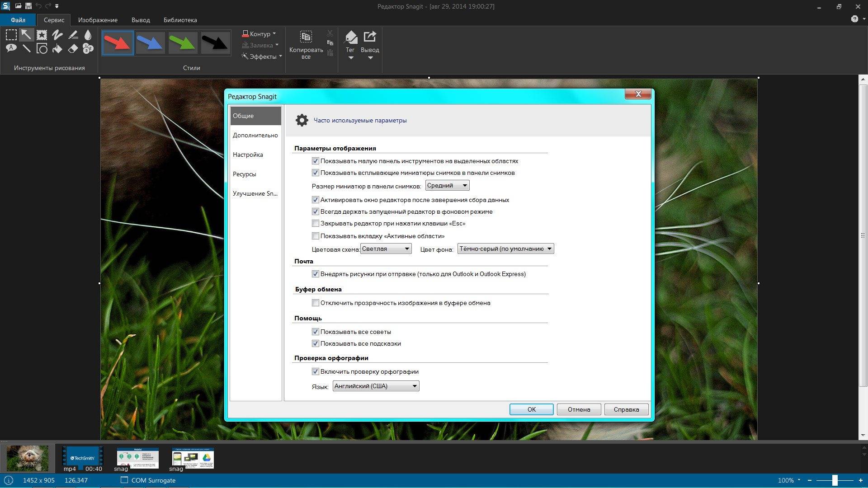868x488 pixels.
Task: Click the «Отмена» cancel button
Action: coord(579,409)
